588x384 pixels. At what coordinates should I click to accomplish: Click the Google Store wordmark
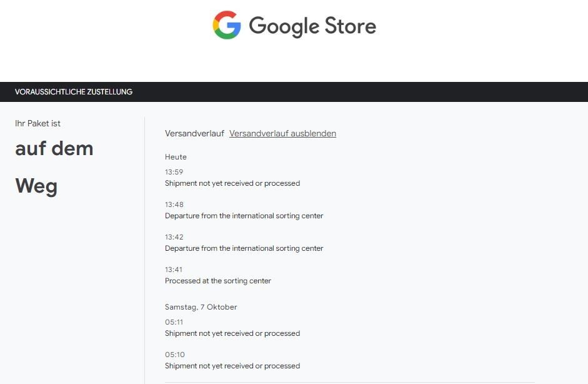pos(312,26)
